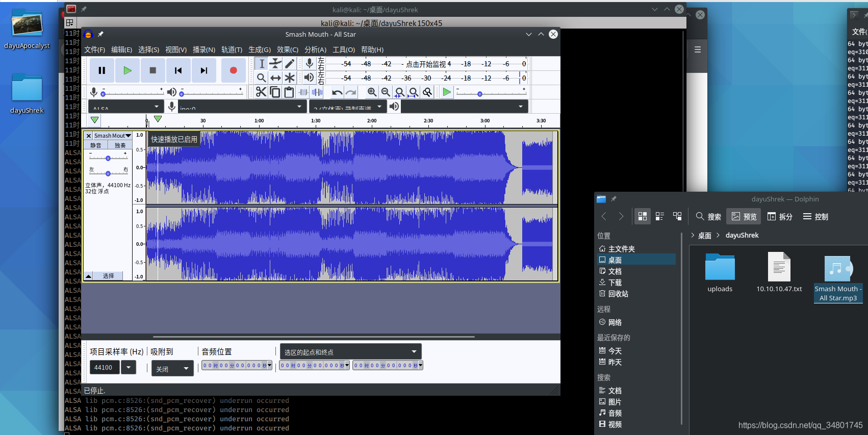Open the 视图(V) menu

click(176, 49)
